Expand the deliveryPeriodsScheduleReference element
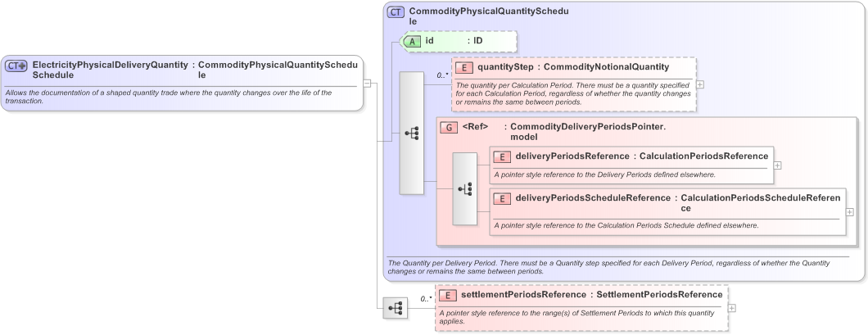The width and height of the screenshot is (868, 335). point(850,212)
